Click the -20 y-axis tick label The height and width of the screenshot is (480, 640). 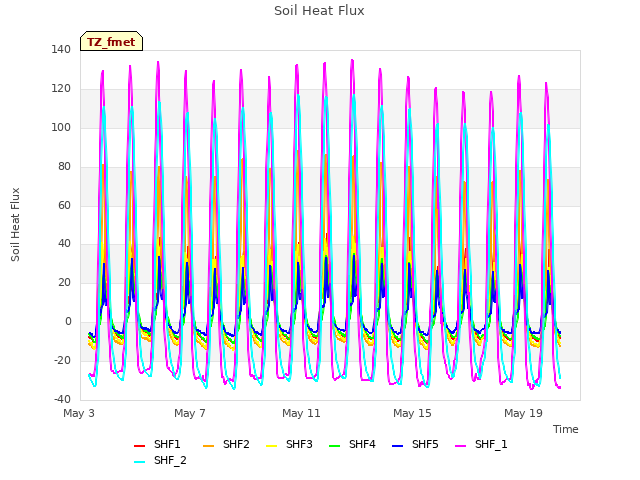62,360
